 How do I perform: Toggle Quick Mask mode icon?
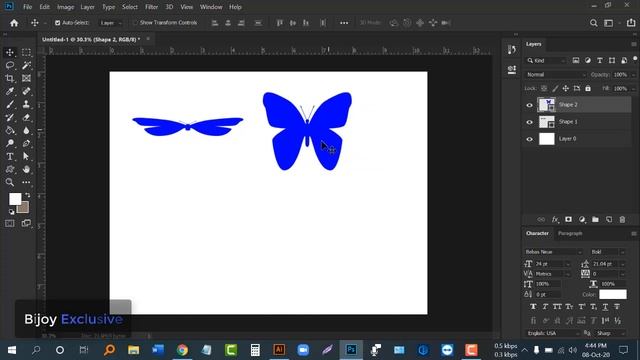point(10,223)
